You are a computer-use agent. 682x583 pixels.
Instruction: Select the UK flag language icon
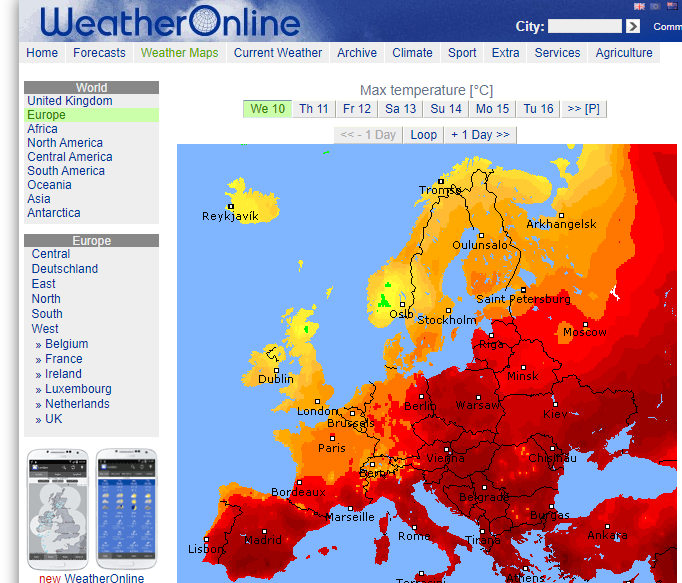[639, 6]
